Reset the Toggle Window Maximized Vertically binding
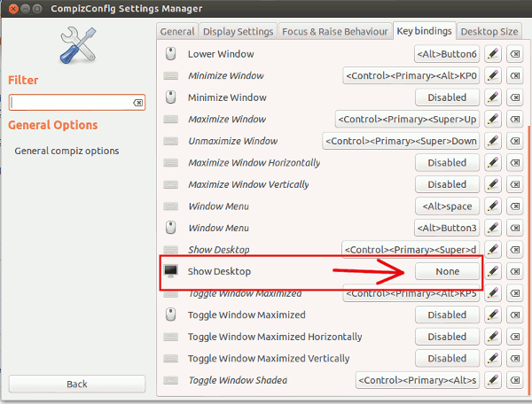Viewport: 532px width, 404px height. click(514, 358)
